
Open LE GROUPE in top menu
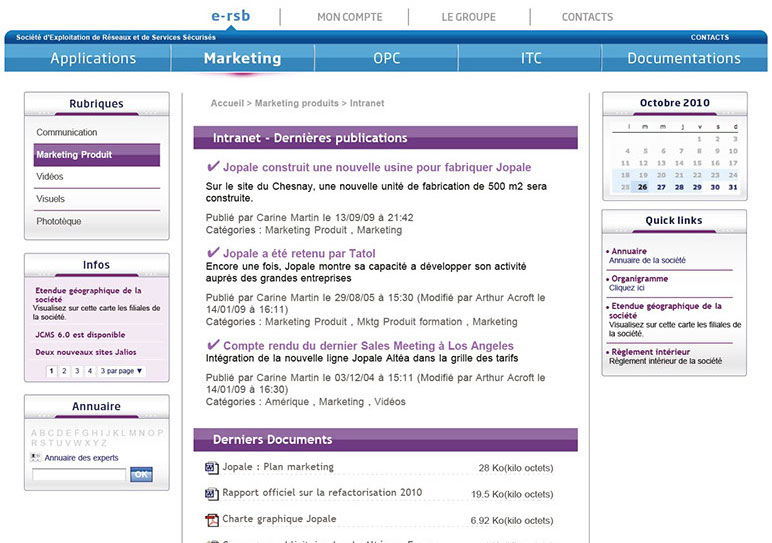(x=468, y=17)
